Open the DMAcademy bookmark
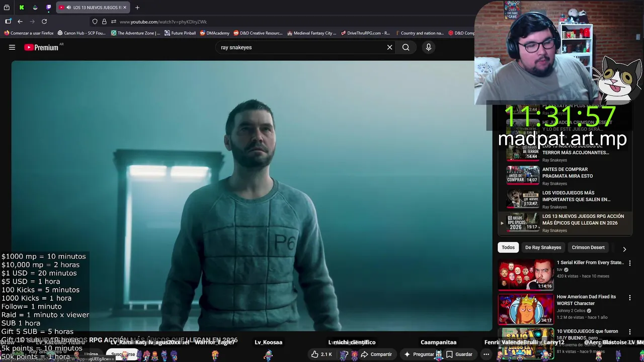The width and height of the screenshot is (644, 362). coord(214,33)
